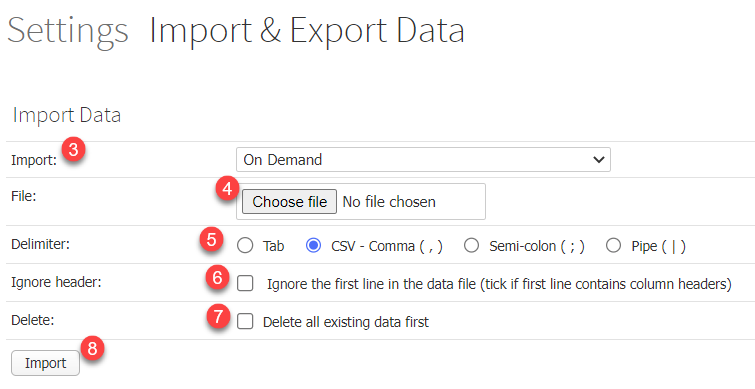This screenshot has height=389, width=755.
Task: Click the Import Data section heading
Action: pos(66,116)
